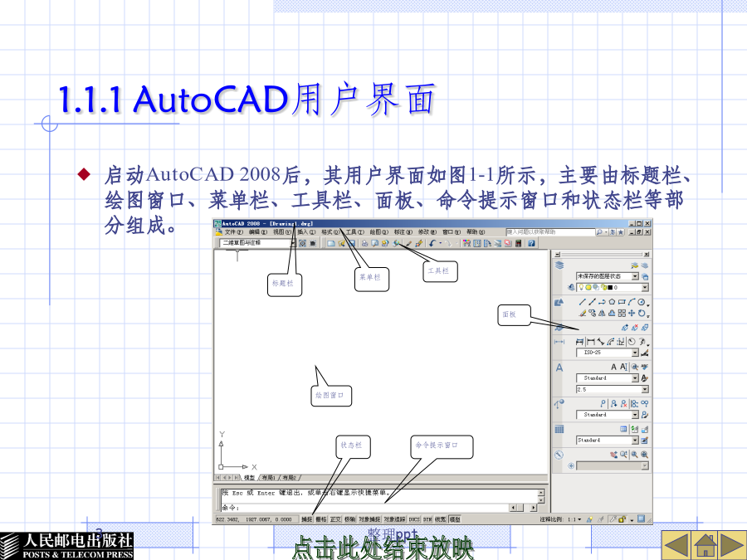Toggle the 捕捉 snap mode button
The height and width of the screenshot is (560, 747).
point(307,519)
